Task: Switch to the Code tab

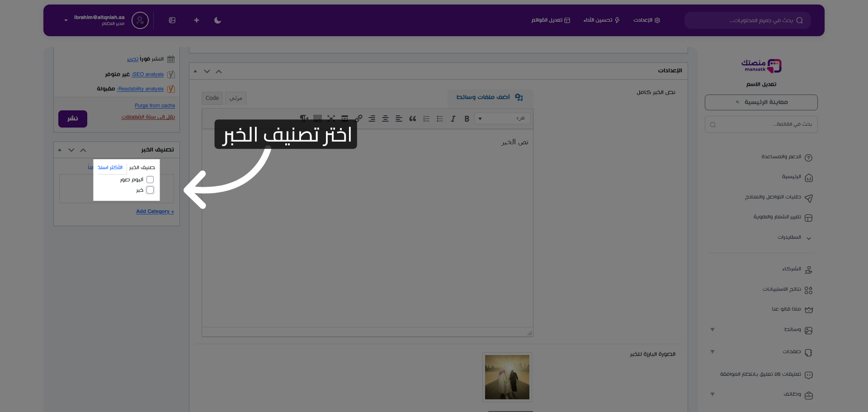Action: point(212,98)
